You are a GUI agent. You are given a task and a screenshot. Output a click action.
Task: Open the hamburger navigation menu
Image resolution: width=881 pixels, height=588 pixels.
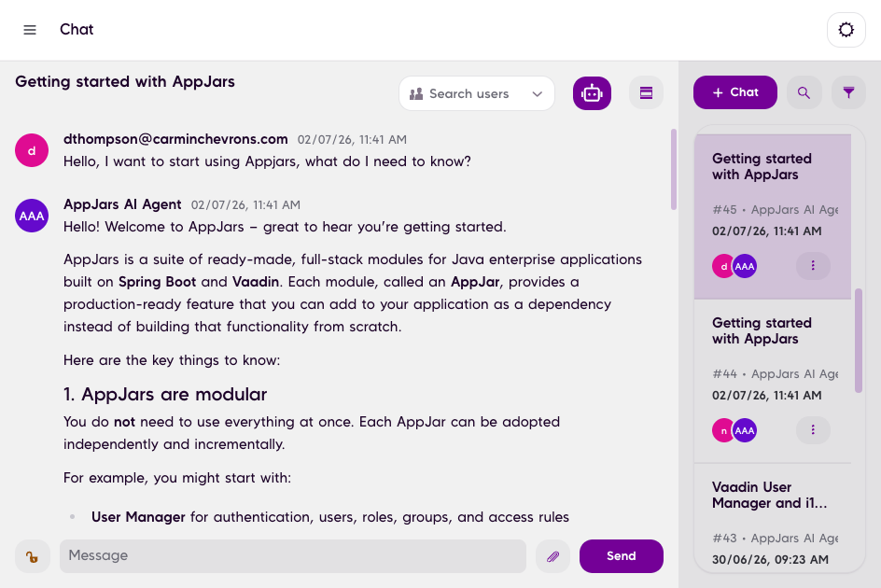pos(30,30)
